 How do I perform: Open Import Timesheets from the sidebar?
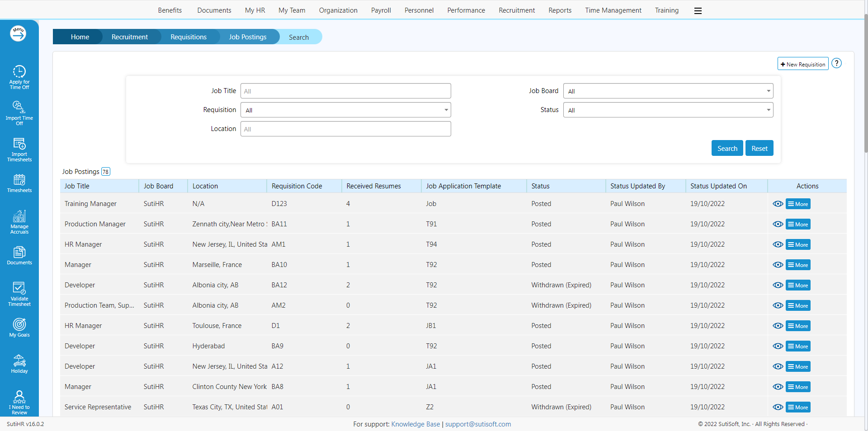[19, 149]
